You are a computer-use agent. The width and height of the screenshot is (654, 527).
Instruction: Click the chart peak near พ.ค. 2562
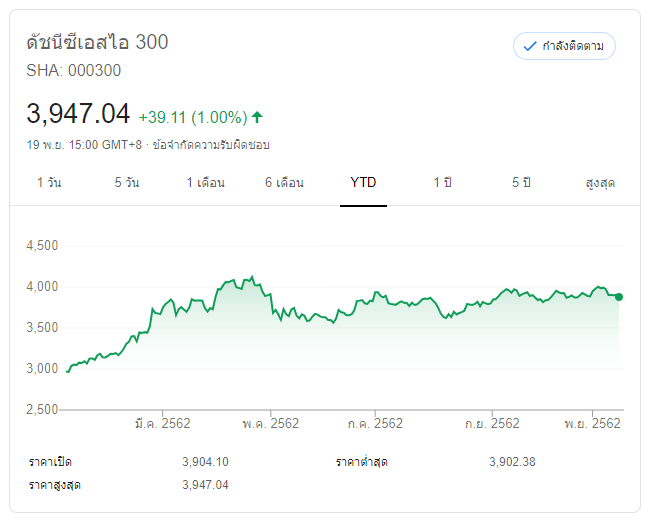coord(251,277)
